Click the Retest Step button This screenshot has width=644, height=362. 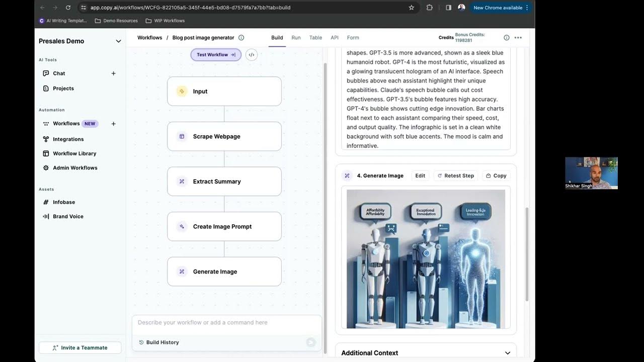[x=455, y=175]
